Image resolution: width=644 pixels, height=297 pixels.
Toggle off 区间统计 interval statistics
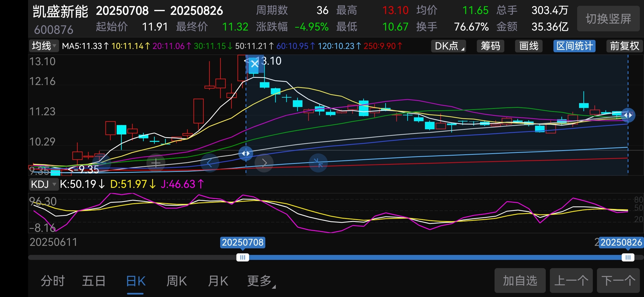[x=574, y=46]
